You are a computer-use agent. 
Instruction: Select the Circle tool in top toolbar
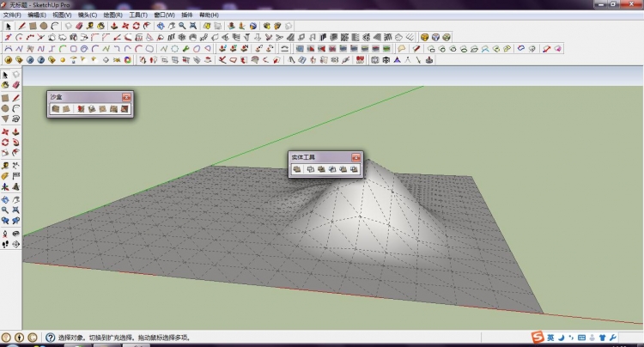44,26
